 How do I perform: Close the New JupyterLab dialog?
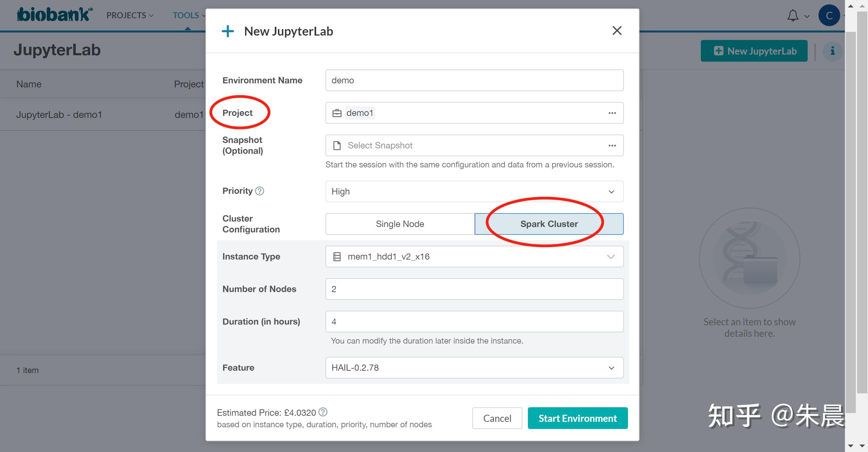(x=617, y=31)
